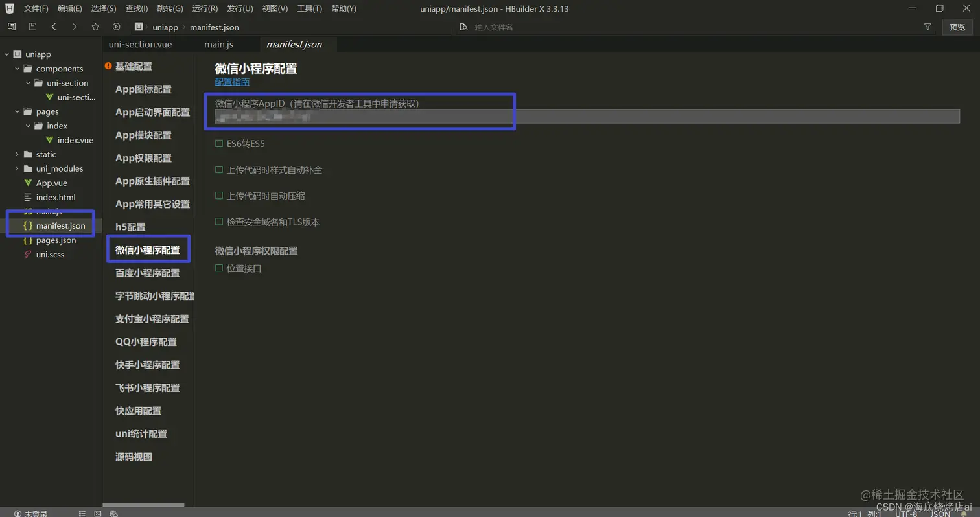The width and height of the screenshot is (980, 517).
Task: Open the terminal icon in status bar
Action: 98,513
